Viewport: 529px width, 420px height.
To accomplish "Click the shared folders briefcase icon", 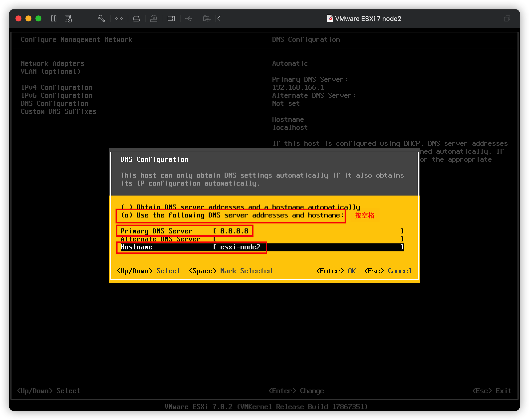I will tap(206, 18).
